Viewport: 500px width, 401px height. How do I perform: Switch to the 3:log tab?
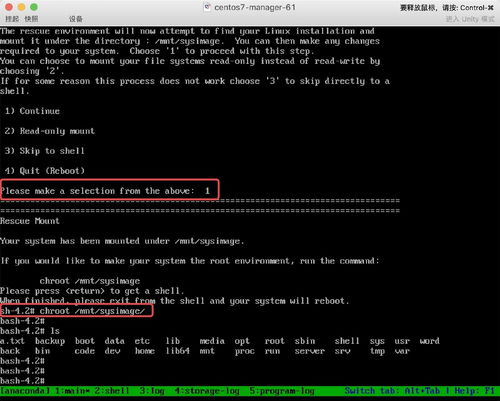[152, 391]
